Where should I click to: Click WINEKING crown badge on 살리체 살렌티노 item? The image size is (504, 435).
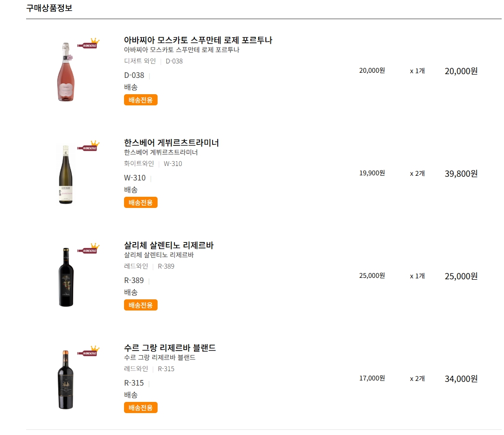[x=89, y=248]
